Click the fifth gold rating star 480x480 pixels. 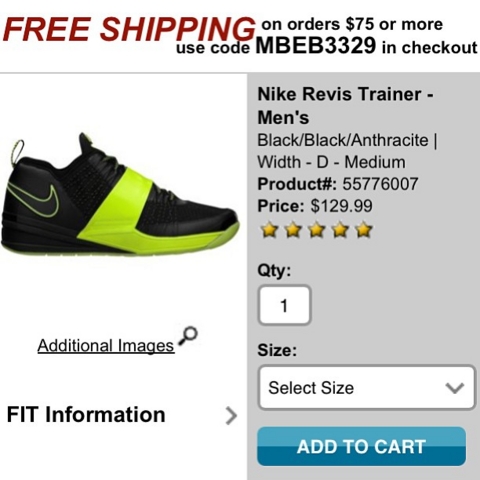click(364, 230)
